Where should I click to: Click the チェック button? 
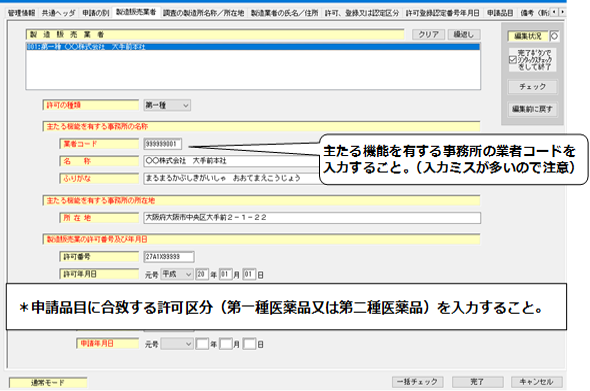click(x=532, y=87)
